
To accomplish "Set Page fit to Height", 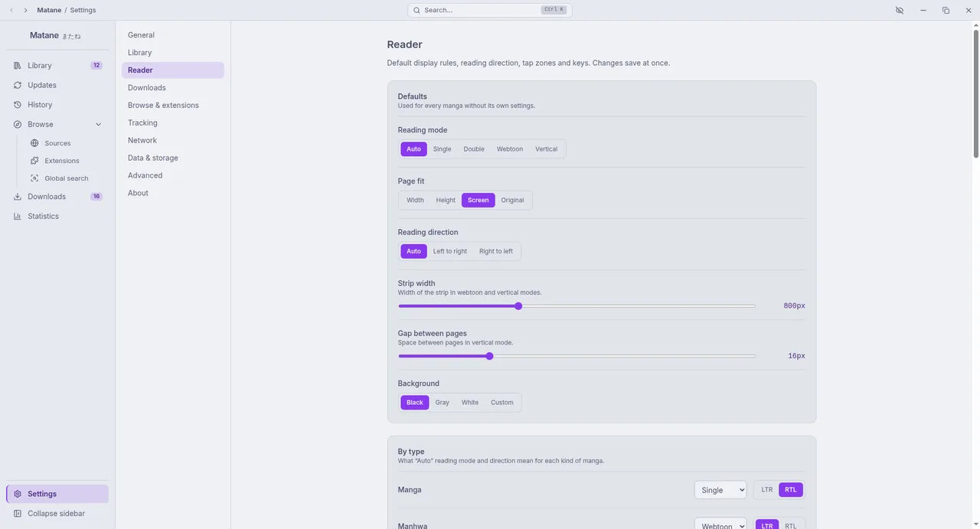I will point(446,201).
